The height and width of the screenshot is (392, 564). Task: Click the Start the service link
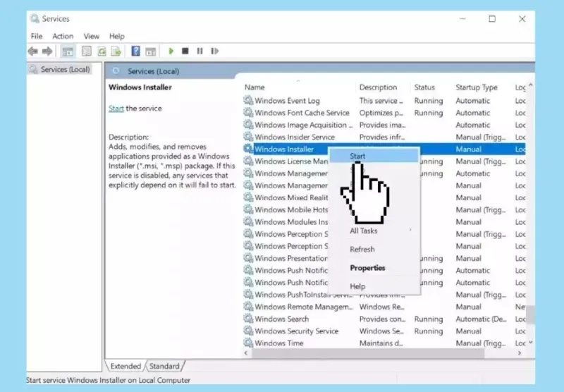[116, 109]
